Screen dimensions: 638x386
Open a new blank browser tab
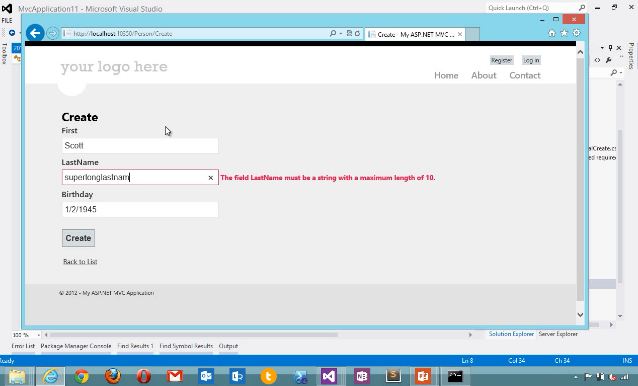(472, 34)
